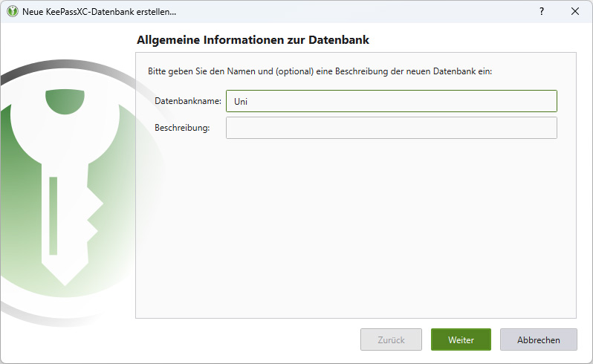
Task: Click the heading Allgemeine Informationen zur Datenbank
Action: pyautogui.click(x=253, y=39)
